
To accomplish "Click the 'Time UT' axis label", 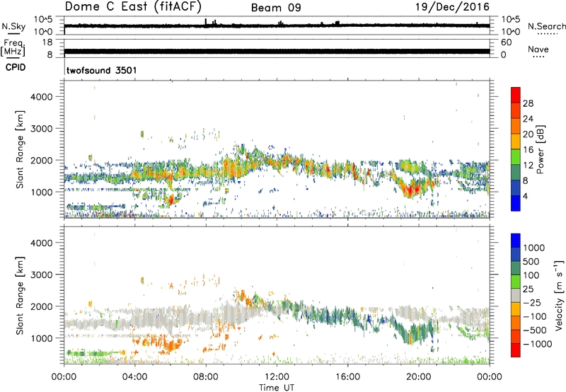I will click(x=277, y=388).
